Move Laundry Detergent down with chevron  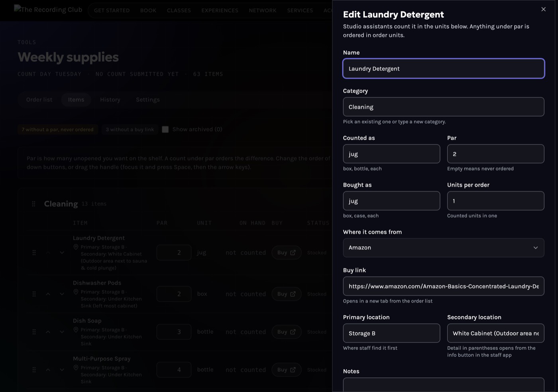(x=62, y=253)
